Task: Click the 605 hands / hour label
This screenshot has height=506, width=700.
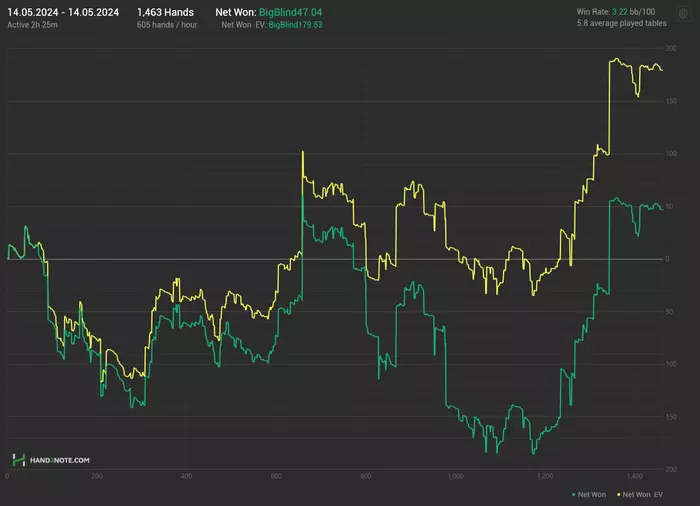Action: click(166, 23)
